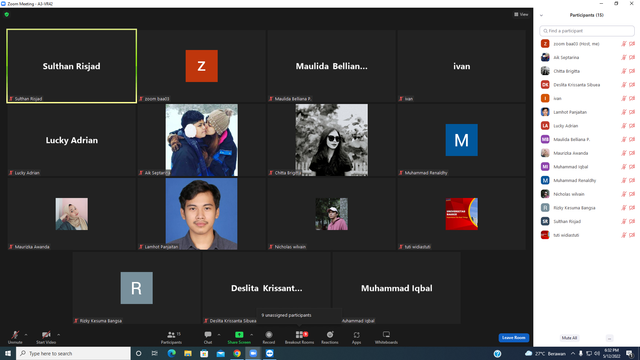The height and width of the screenshot is (360, 640).
Task: Click the orange Z avatar of zoom baa03 tile
Action: click(202, 66)
